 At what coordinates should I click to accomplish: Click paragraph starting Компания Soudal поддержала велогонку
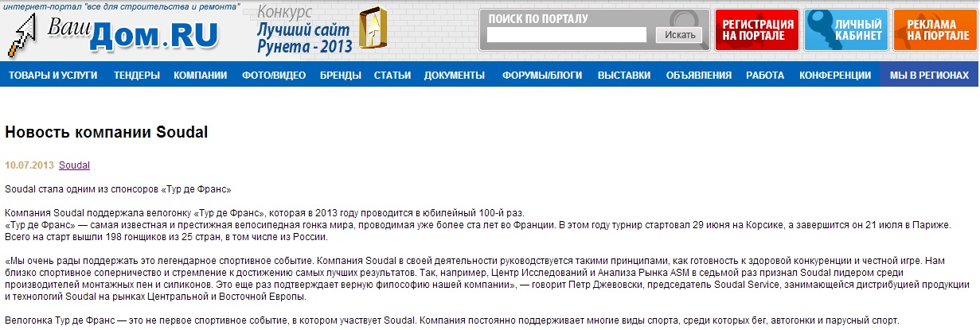pos(265,213)
